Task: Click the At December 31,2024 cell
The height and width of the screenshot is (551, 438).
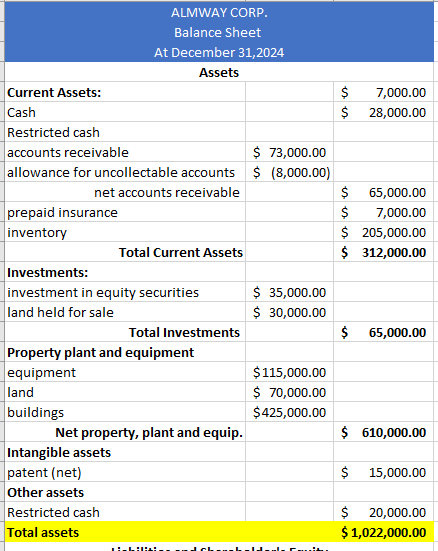Action: 219,52
